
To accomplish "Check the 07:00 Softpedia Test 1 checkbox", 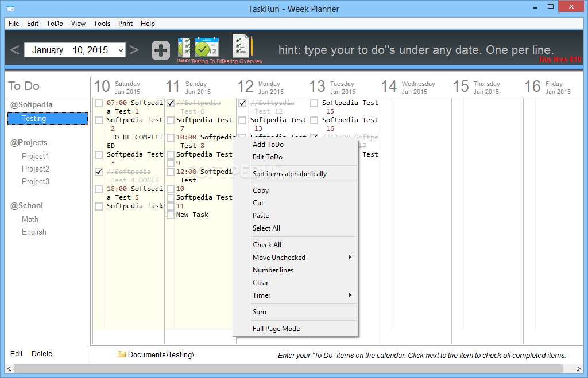I will point(99,103).
